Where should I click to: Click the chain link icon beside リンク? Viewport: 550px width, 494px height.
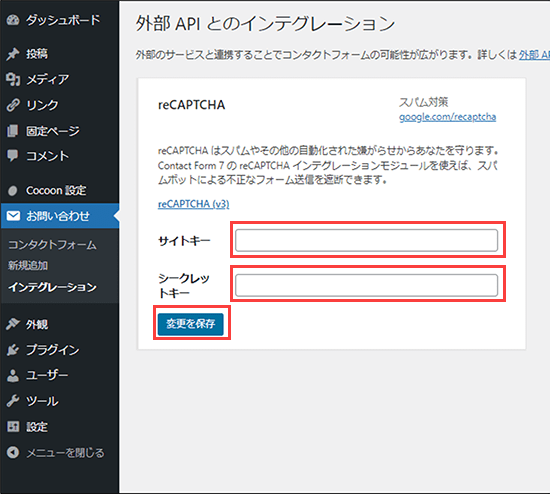point(13,105)
